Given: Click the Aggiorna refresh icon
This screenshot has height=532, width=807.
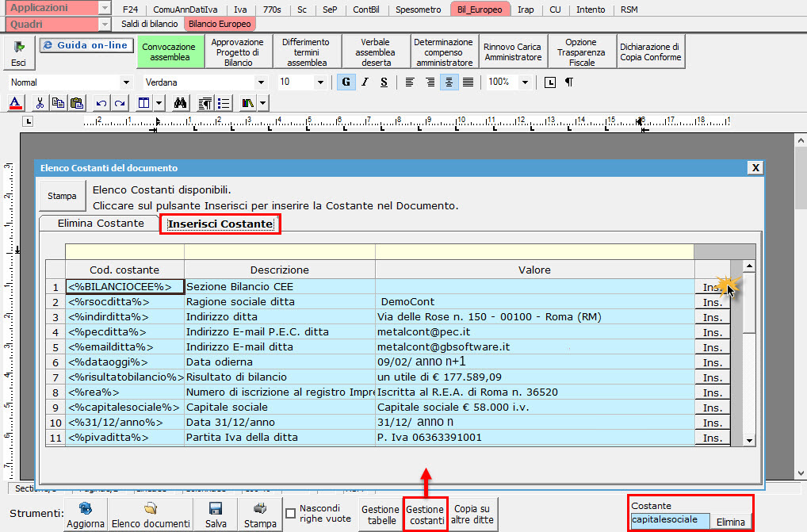Looking at the screenshot, I should 85,515.
